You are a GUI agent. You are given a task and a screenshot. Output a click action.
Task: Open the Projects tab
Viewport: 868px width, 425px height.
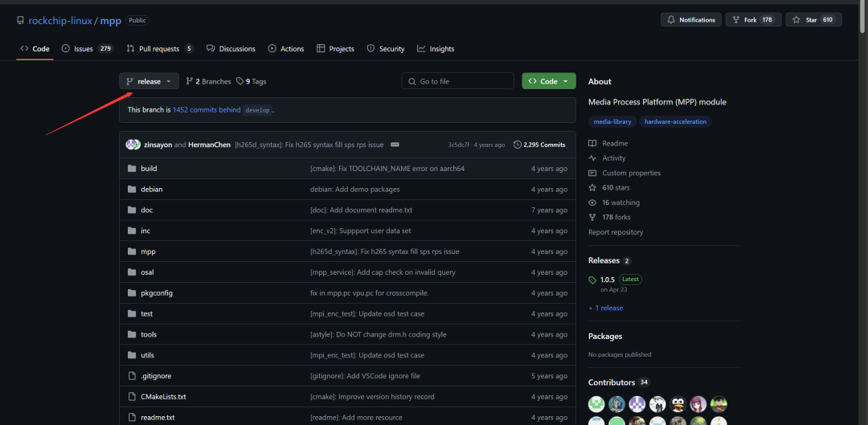[335, 49]
